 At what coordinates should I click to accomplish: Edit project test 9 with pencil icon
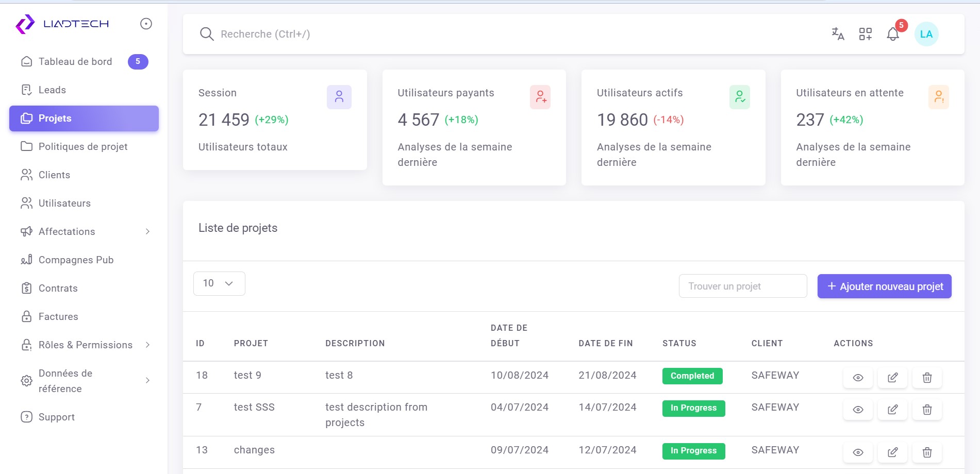pos(892,378)
